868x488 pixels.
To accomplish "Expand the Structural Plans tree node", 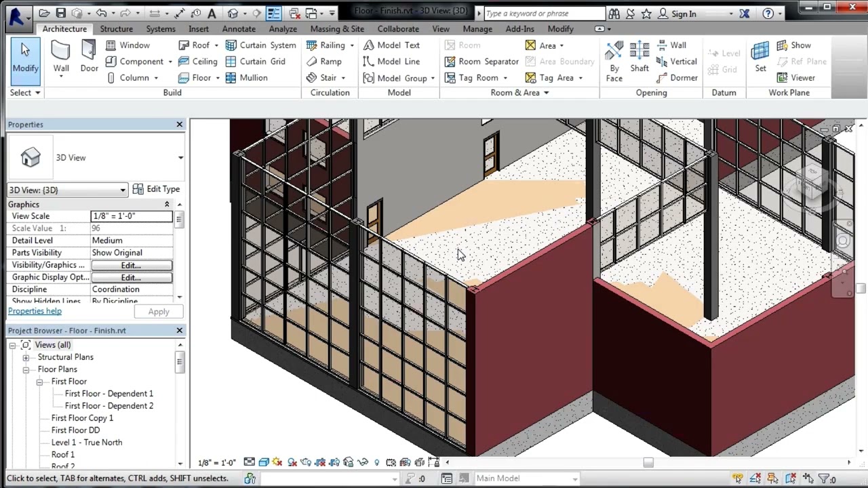I will point(26,357).
